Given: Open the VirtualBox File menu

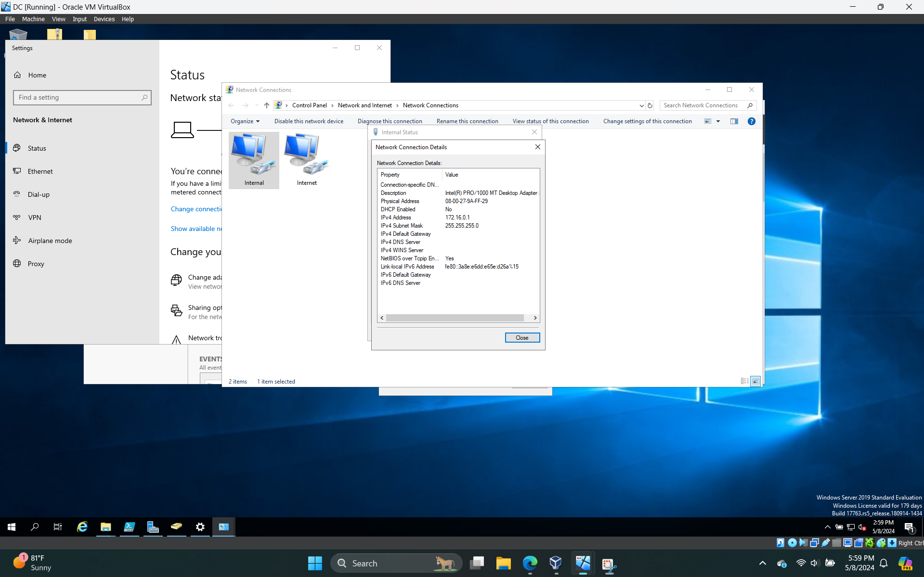Looking at the screenshot, I should (x=10, y=19).
